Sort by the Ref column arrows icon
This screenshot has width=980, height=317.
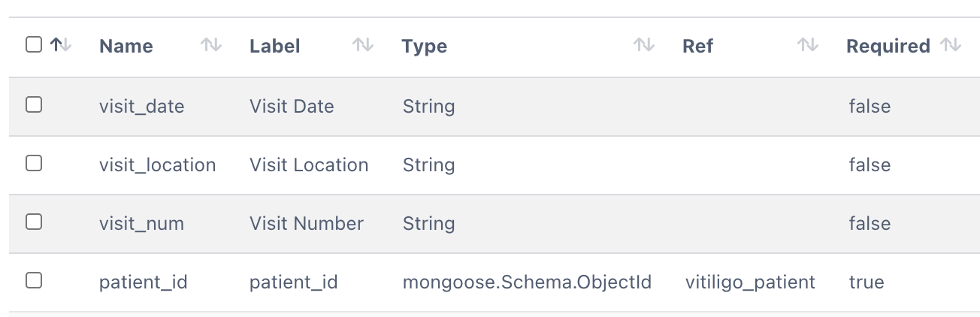pos(808,46)
